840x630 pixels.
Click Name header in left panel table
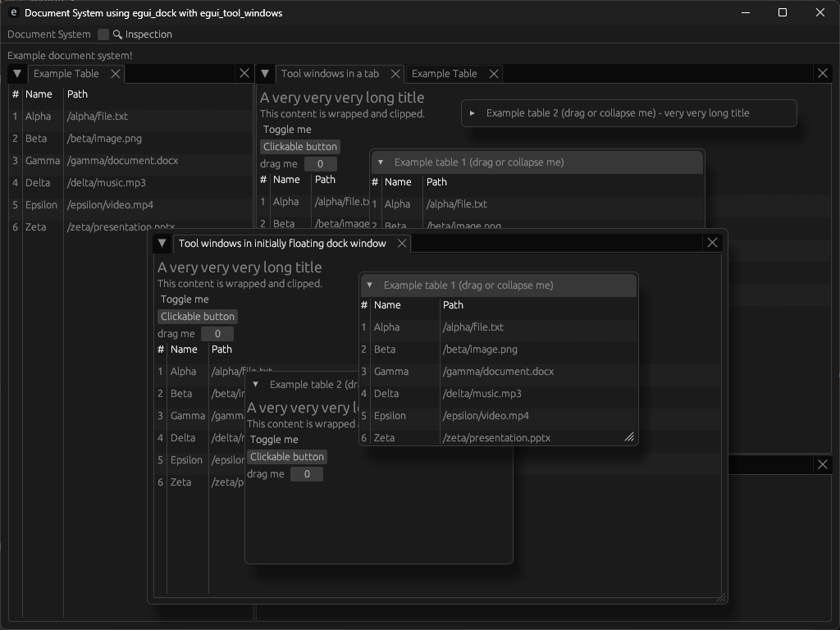39,94
